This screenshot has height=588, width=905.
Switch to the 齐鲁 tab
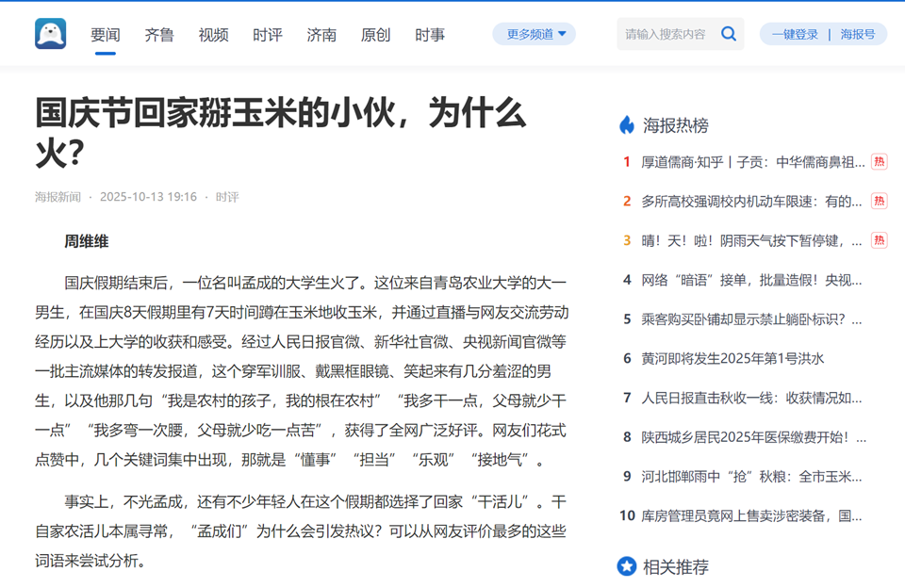pyautogui.click(x=159, y=35)
